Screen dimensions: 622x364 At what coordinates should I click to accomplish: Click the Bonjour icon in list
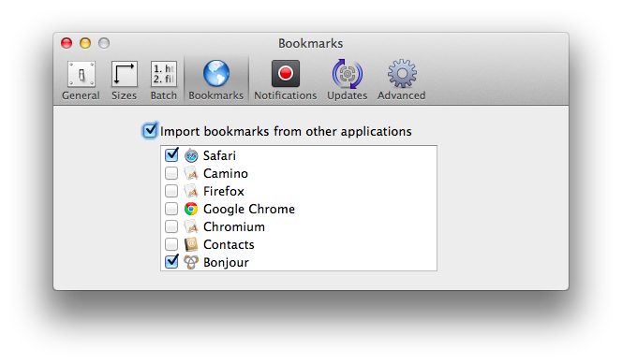191,262
